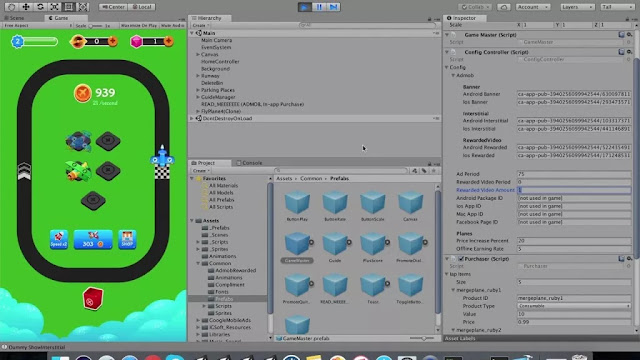
Task: Open the Common folder in the breadcrumb
Action: coord(311,178)
